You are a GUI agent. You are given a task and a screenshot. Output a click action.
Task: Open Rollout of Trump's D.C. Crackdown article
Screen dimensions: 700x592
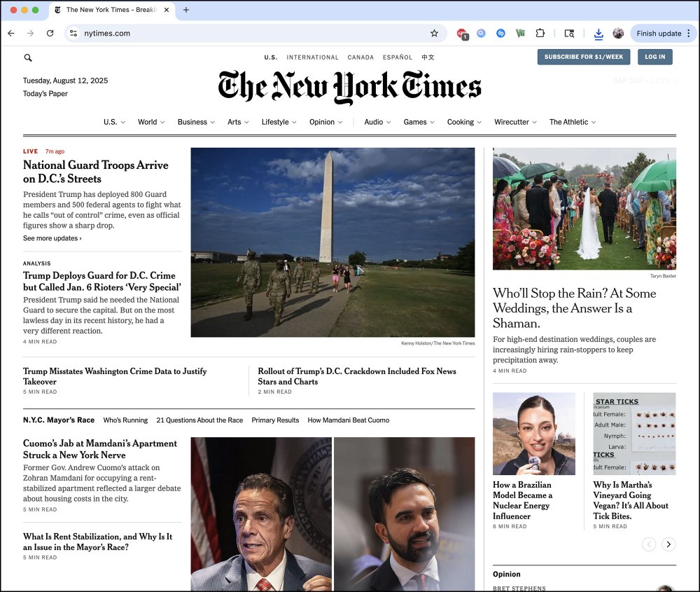pyautogui.click(x=357, y=376)
